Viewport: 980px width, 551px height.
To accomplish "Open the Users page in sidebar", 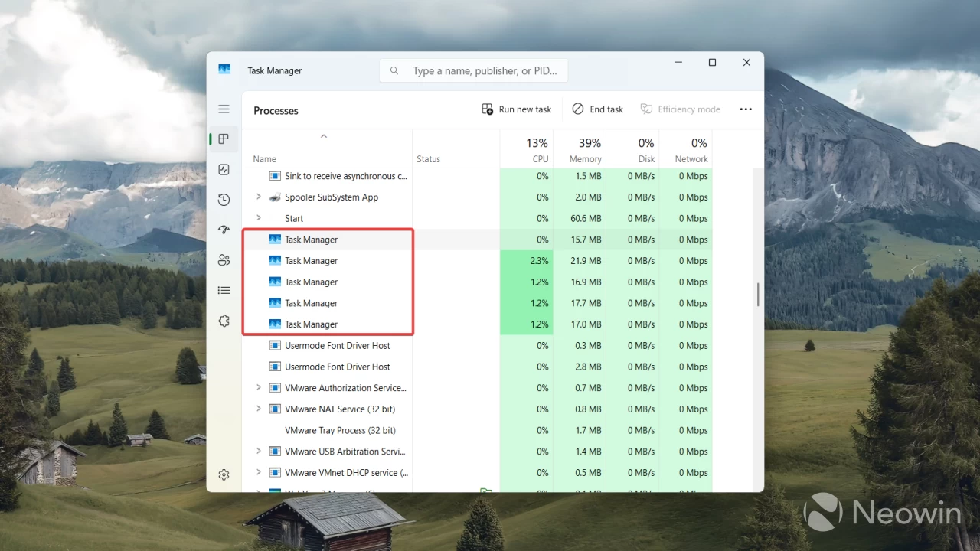I will (224, 259).
